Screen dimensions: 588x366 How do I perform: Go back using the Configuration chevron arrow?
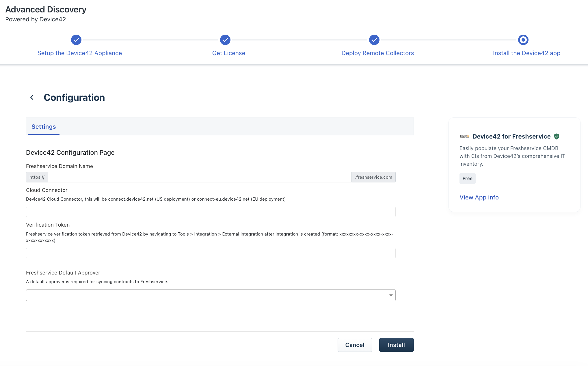[32, 98]
